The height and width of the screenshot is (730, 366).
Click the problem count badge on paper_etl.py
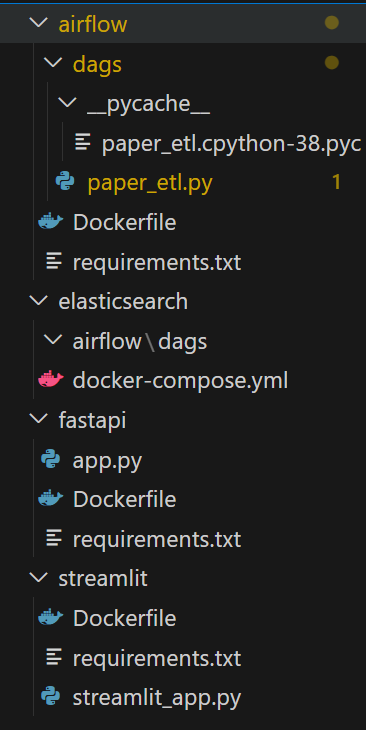click(x=336, y=182)
